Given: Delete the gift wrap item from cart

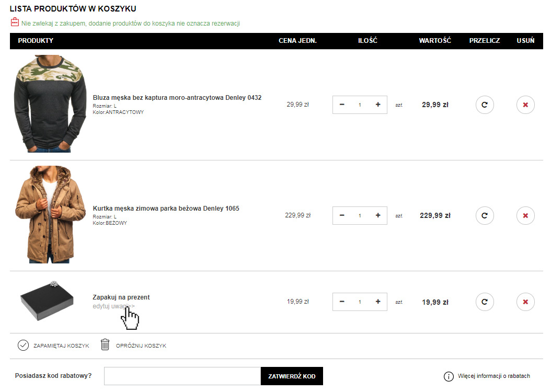Looking at the screenshot, I should [525, 302].
